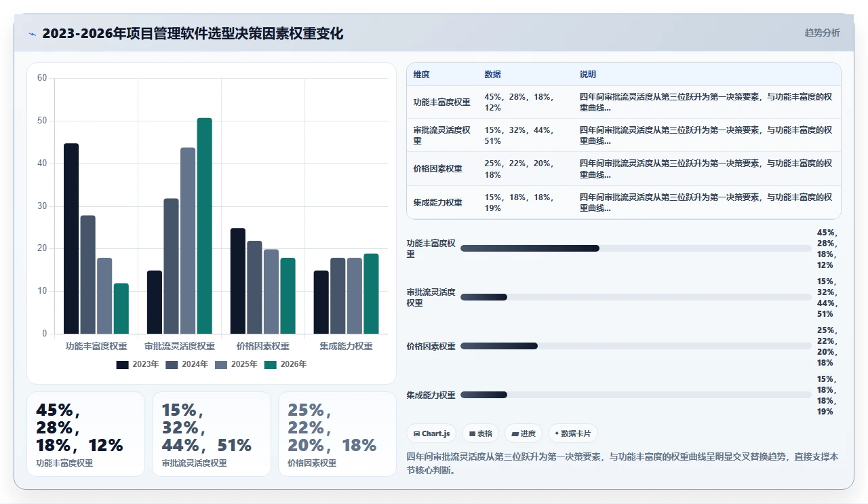This screenshot has width=868, height=504.
Task: Select the 进度 tag chip
Action: 524,433
